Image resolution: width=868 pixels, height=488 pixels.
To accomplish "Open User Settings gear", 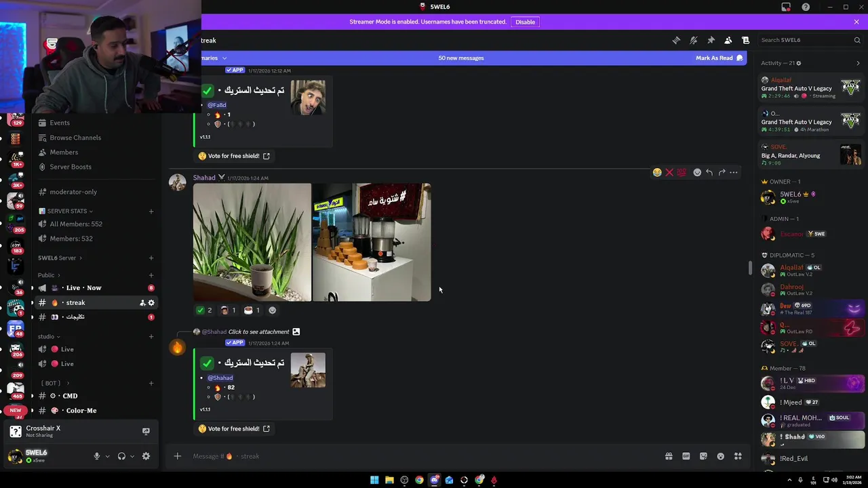I will tap(146, 456).
